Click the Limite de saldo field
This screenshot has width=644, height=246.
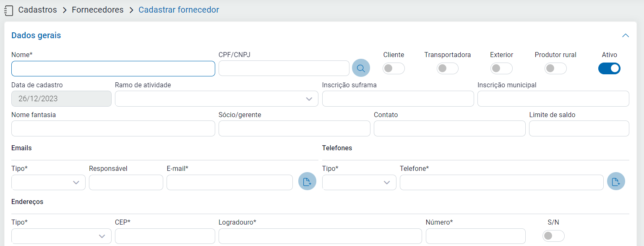(x=579, y=128)
